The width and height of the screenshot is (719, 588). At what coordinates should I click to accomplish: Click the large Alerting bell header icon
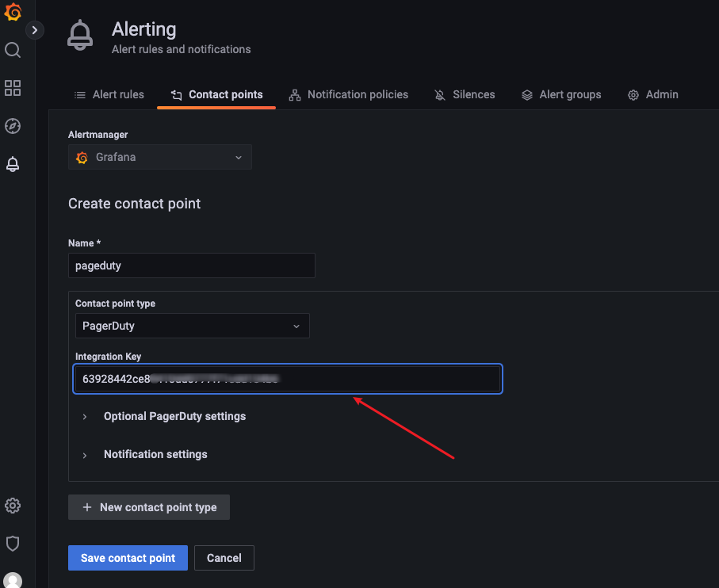coord(80,36)
